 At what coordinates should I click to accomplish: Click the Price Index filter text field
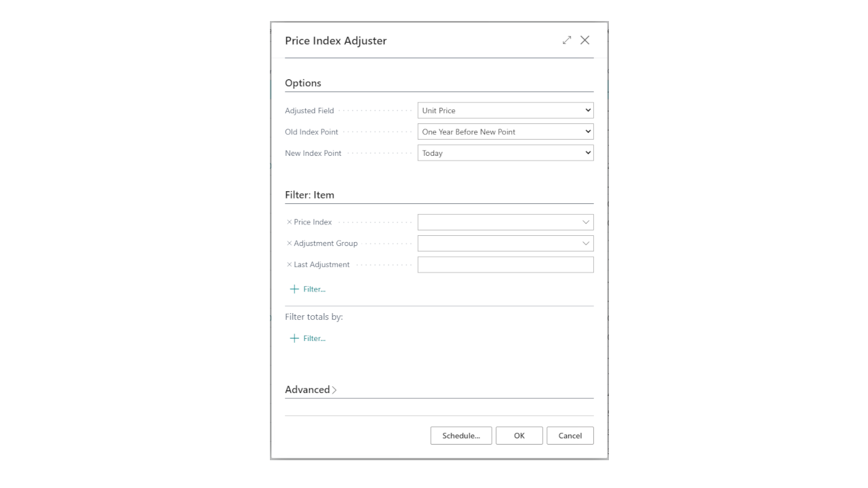click(x=498, y=222)
